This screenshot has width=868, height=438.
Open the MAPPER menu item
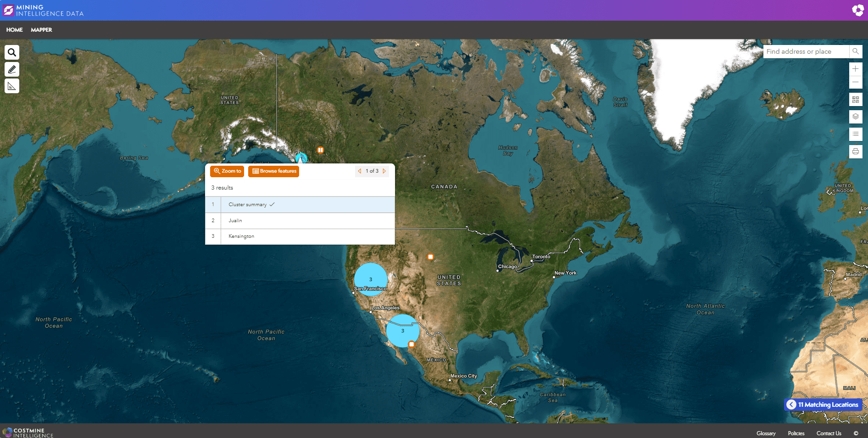41,30
